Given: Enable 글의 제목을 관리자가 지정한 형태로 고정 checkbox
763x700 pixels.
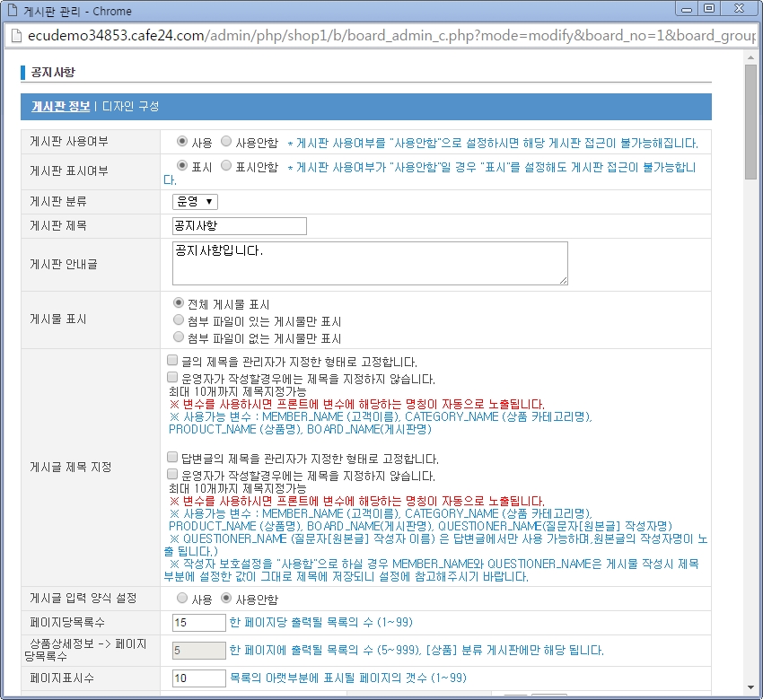Looking at the screenshot, I should (172, 361).
